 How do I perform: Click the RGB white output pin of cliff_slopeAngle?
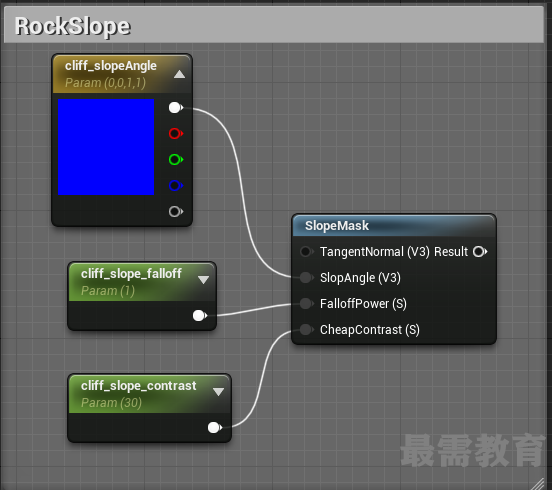(176, 108)
